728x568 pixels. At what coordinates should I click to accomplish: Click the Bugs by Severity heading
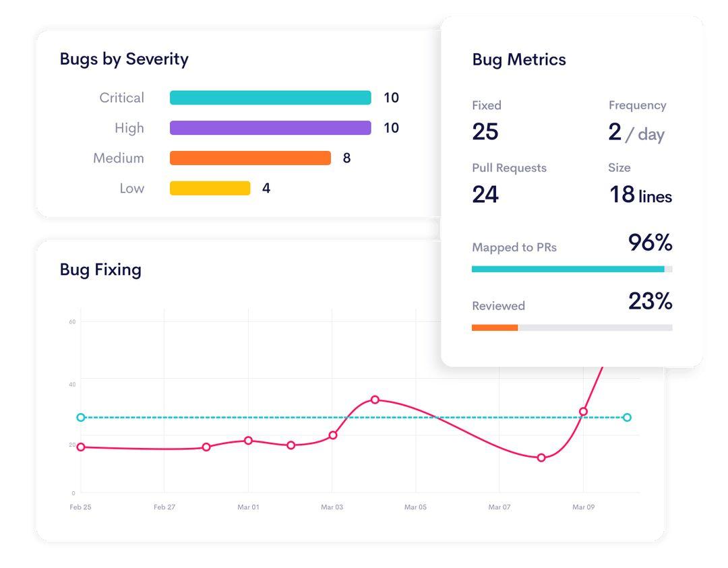click(124, 59)
